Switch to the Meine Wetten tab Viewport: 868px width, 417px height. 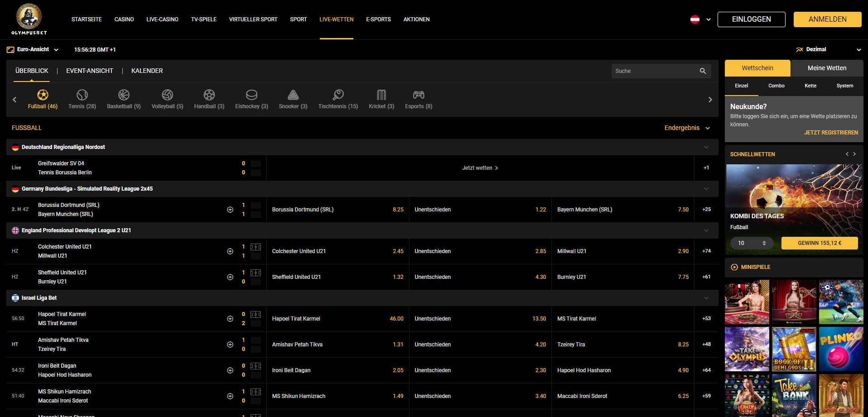point(827,68)
